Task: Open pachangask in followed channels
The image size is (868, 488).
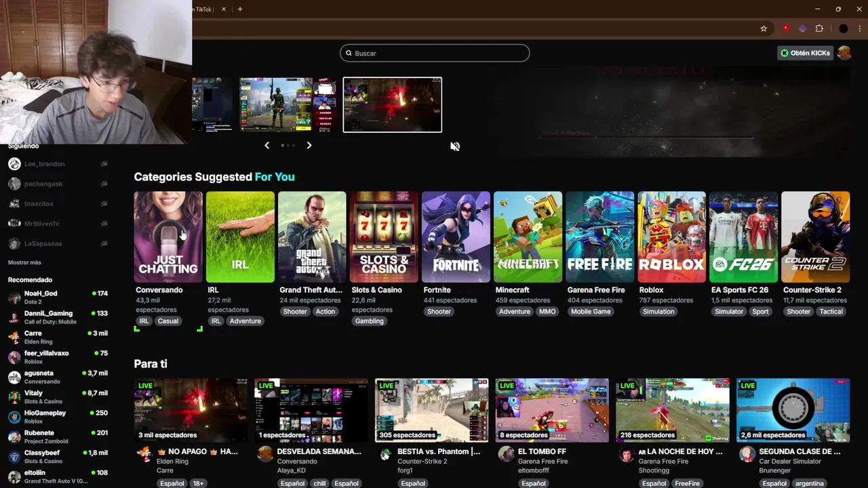Action: (58, 184)
